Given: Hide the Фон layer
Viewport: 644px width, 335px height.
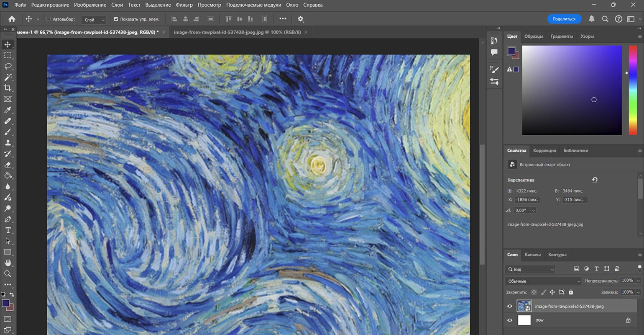Looking at the screenshot, I should [510, 320].
